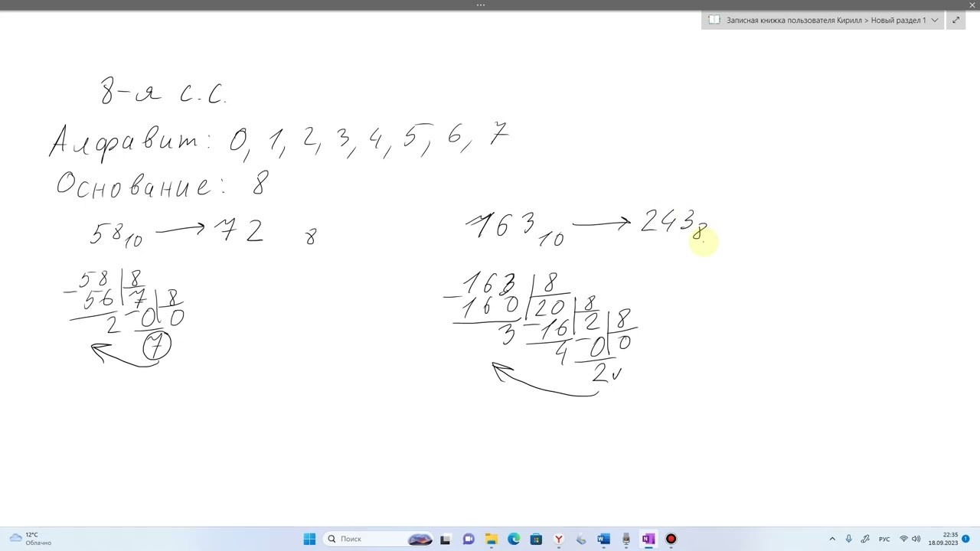This screenshot has height=551, width=980.
Task: Click the three dots at top center
Action: click(x=481, y=5)
